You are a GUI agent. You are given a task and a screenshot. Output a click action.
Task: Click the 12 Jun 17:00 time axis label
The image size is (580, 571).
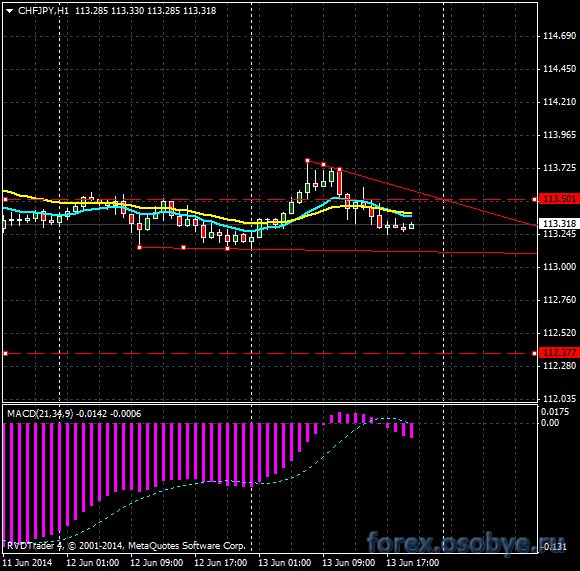220,563
